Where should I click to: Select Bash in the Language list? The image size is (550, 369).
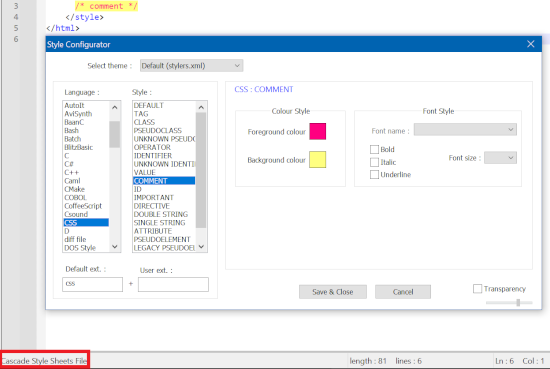click(86, 130)
